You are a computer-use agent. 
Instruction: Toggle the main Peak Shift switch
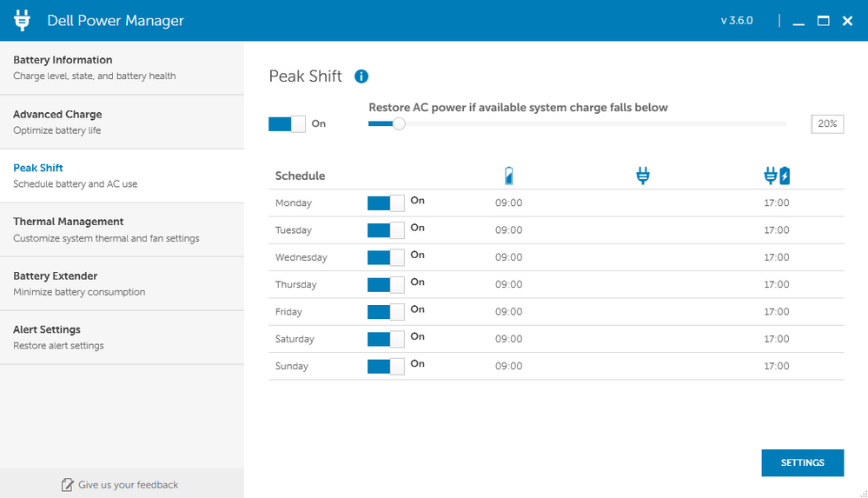click(287, 123)
